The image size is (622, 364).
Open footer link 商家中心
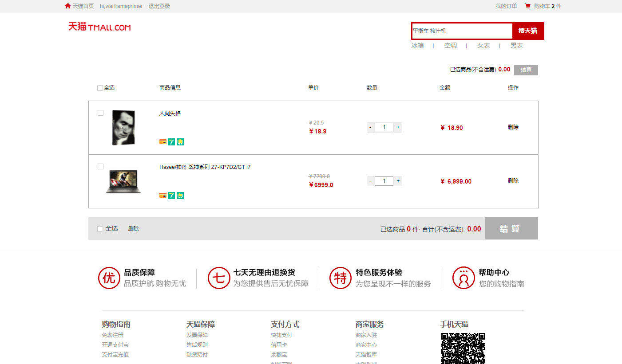point(366,345)
